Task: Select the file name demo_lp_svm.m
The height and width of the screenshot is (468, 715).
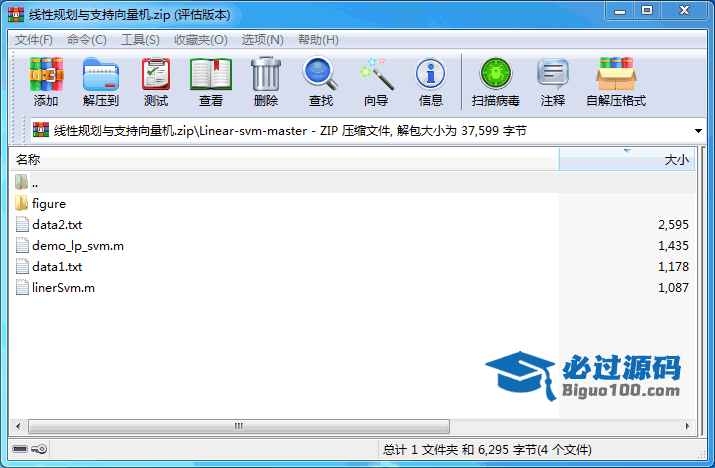Action: click(78, 246)
